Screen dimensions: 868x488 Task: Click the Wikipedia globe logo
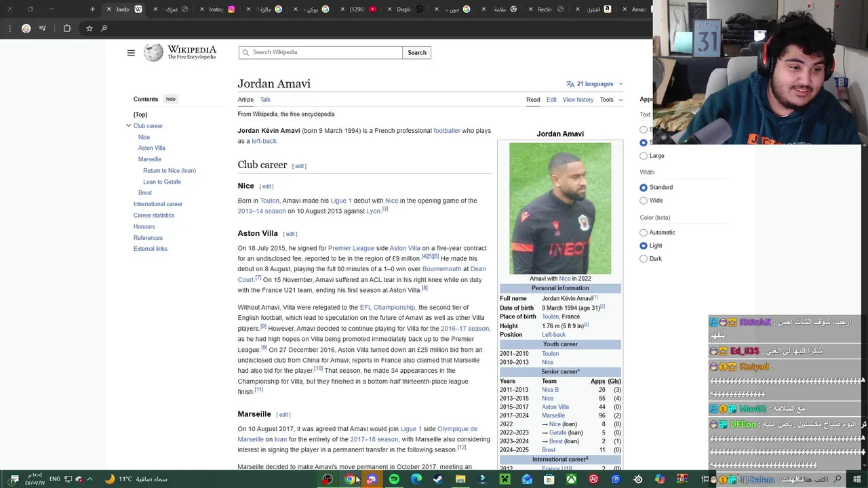coord(153,53)
